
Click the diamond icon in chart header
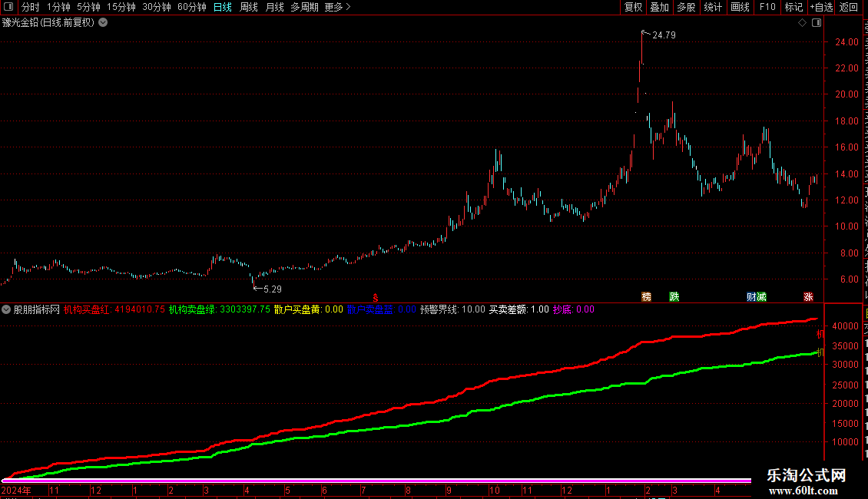[802, 23]
